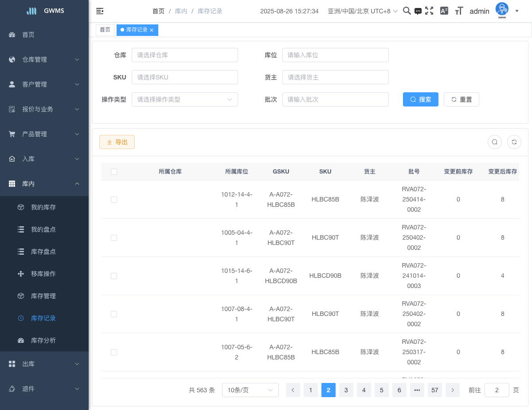Click the 导出 export button
The image size is (532, 410).
pyautogui.click(x=117, y=142)
